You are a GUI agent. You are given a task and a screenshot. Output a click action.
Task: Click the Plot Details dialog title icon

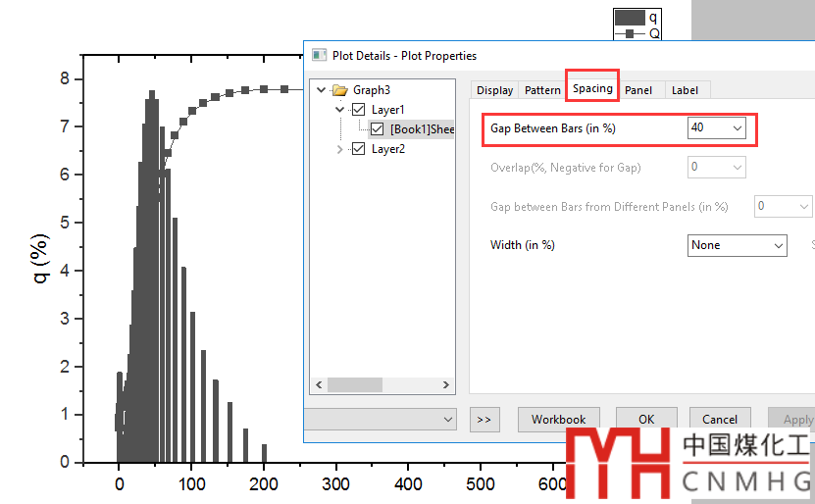coord(319,55)
